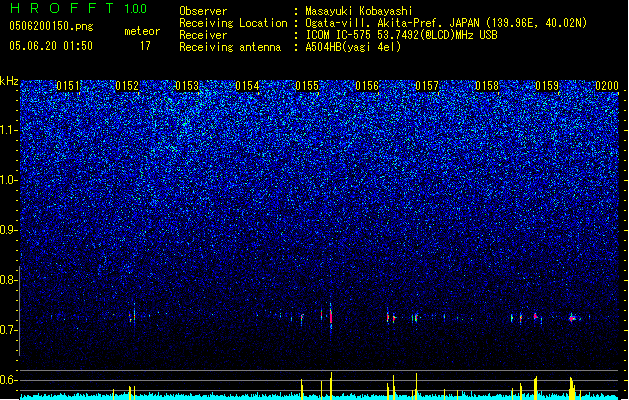Click the HROFFT 1.0.0 title text

click(78, 8)
